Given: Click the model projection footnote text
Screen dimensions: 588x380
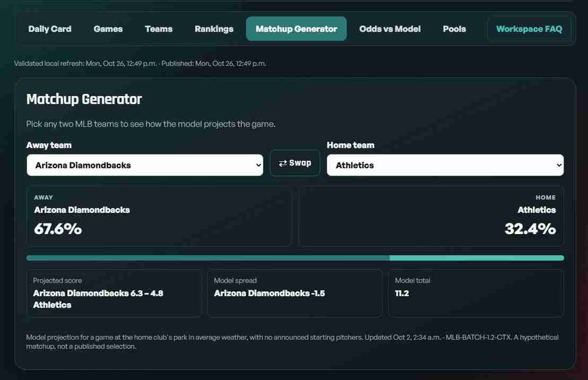Looking at the screenshot, I should coord(292,342).
